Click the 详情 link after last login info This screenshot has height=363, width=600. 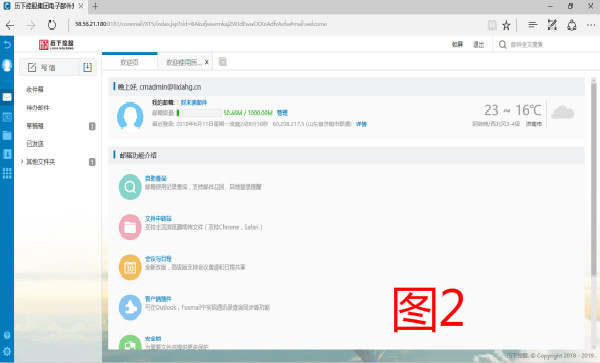pos(361,124)
